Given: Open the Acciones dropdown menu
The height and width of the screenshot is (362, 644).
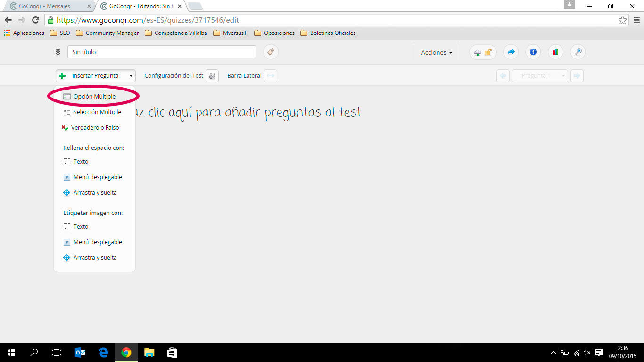Looking at the screenshot, I should click(x=437, y=52).
